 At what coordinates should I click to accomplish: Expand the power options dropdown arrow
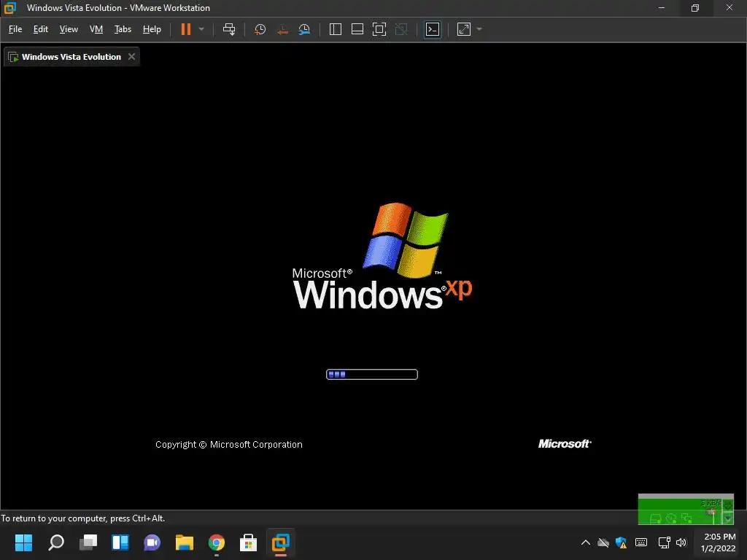tap(201, 29)
